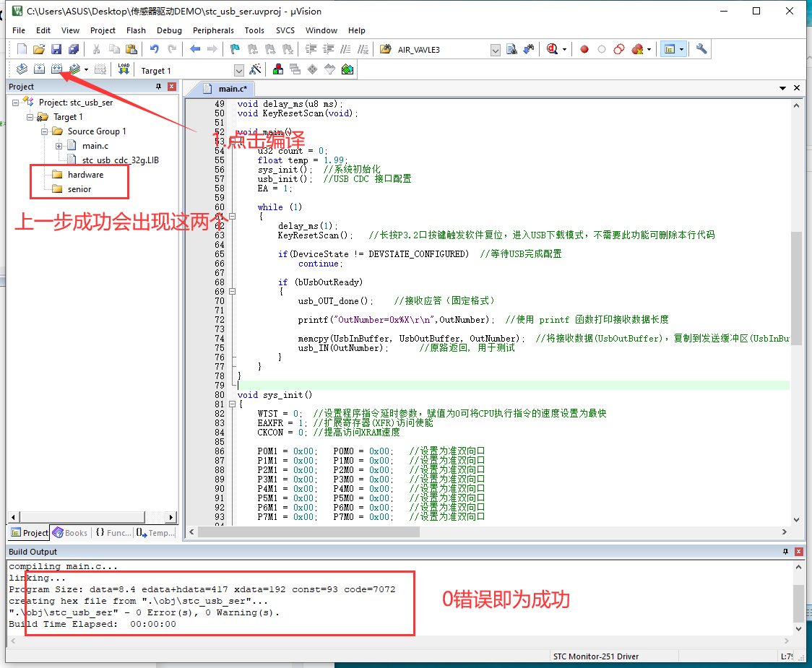
Task: Open the File menu
Action: [19, 30]
